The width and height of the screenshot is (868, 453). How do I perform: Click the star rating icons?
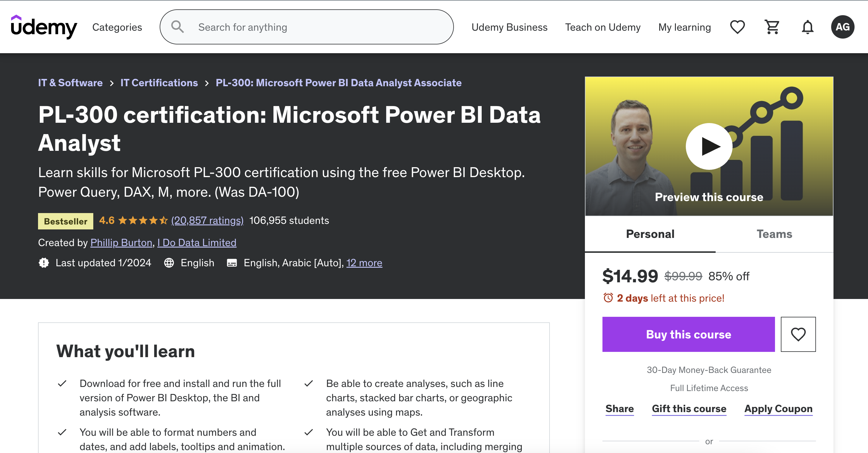(x=143, y=220)
